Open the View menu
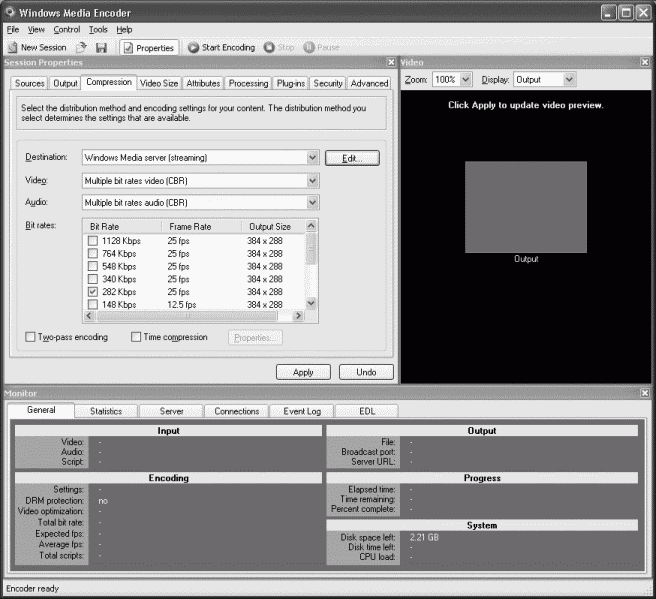This screenshot has height=599, width=656. pos(36,30)
